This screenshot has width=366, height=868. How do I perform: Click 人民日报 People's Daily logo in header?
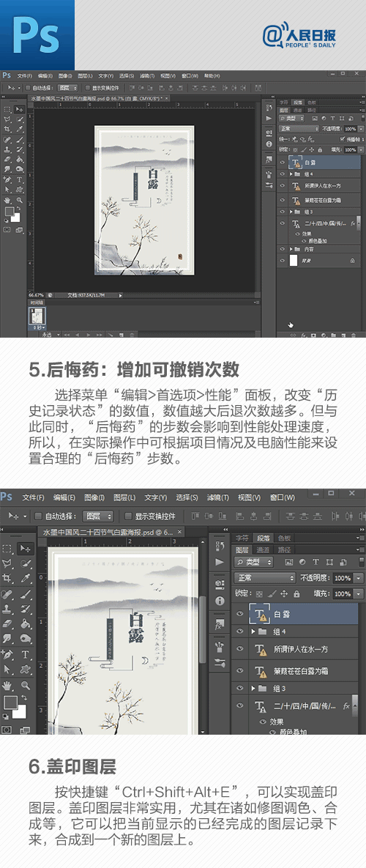(299, 35)
